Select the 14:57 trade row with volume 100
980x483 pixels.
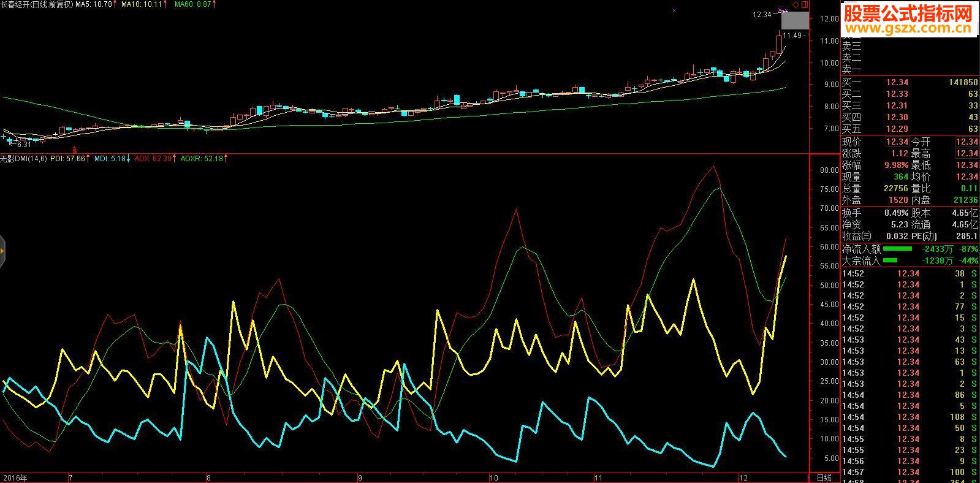click(910, 472)
